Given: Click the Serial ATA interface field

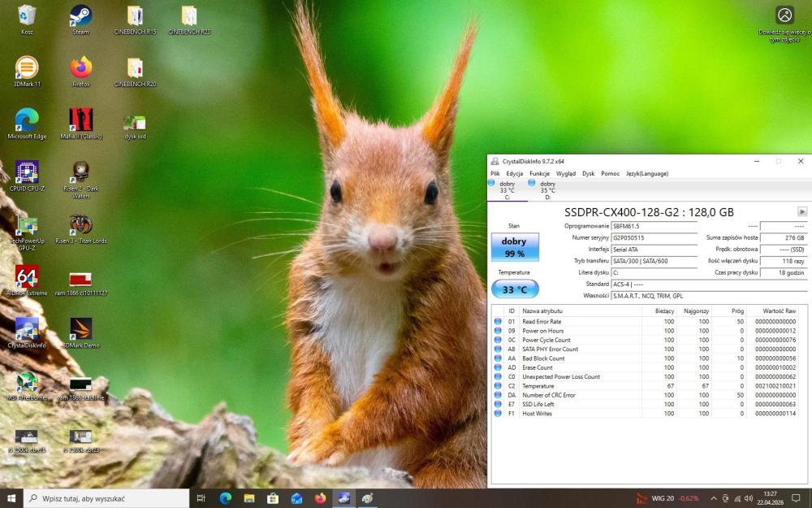Looking at the screenshot, I should pos(654,250).
